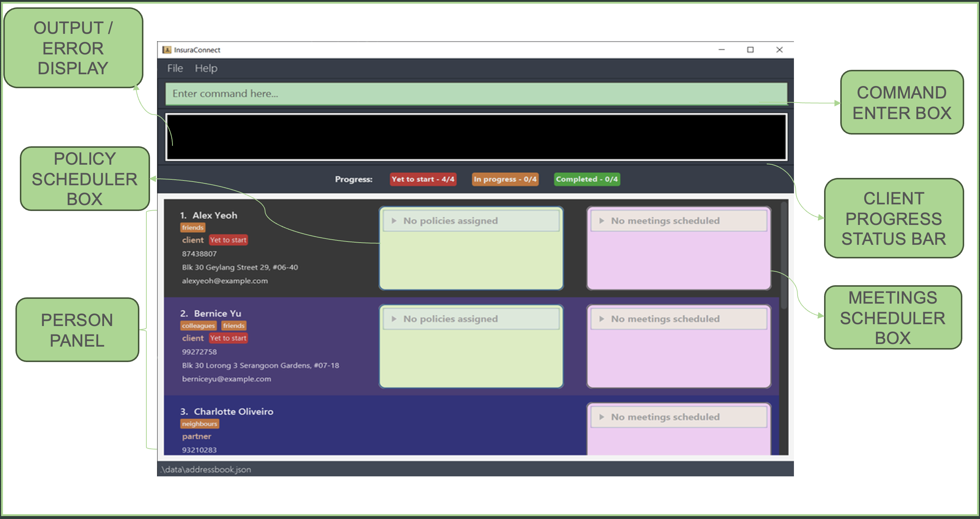Click Bernice Yu's 'Yet to start' status label
The height and width of the screenshot is (519, 980).
click(x=228, y=339)
